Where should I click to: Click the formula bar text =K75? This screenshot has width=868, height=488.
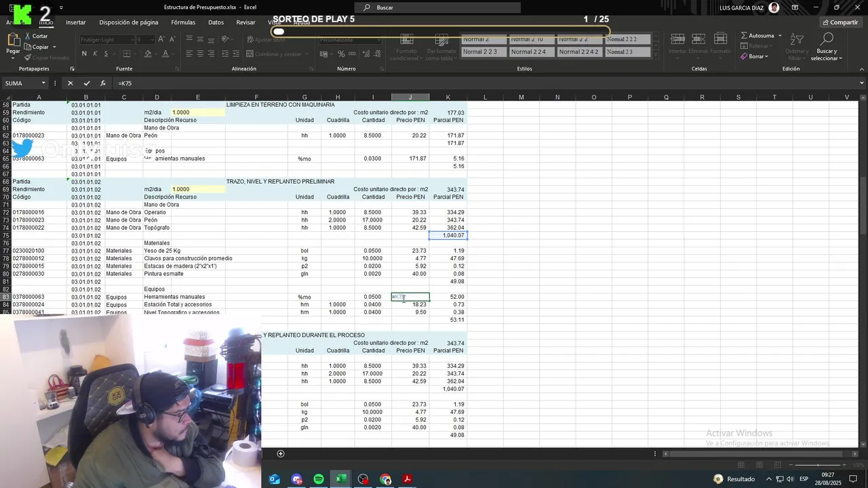(125, 83)
